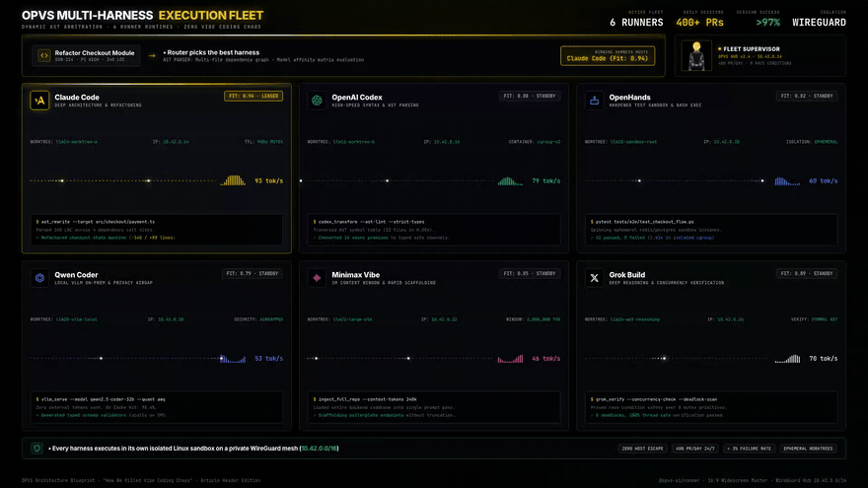Click the 93 tok/s throughput bar graph

pyautogui.click(x=233, y=180)
